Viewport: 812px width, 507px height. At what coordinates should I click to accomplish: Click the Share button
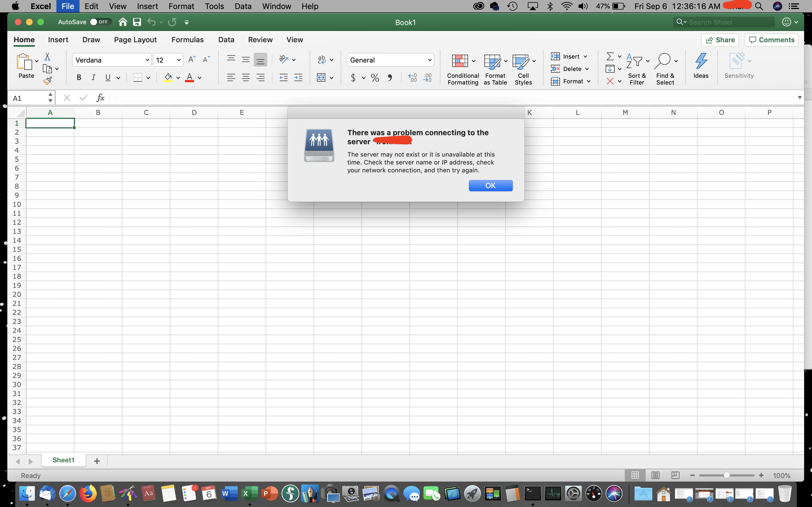click(x=720, y=40)
